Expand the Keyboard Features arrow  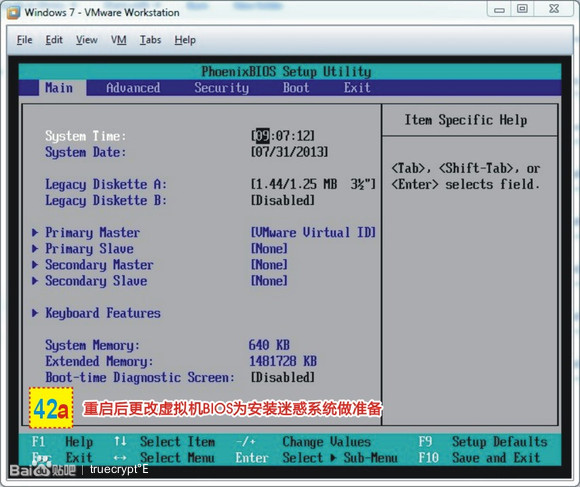pos(35,313)
